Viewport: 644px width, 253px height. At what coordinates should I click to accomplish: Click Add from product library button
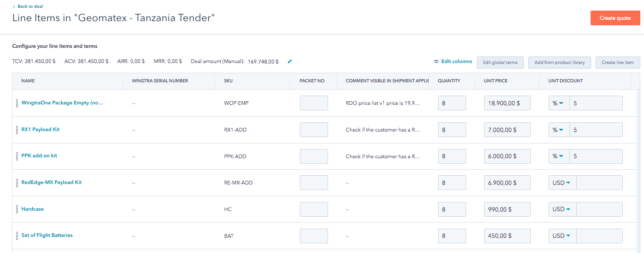[x=559, y=63]
